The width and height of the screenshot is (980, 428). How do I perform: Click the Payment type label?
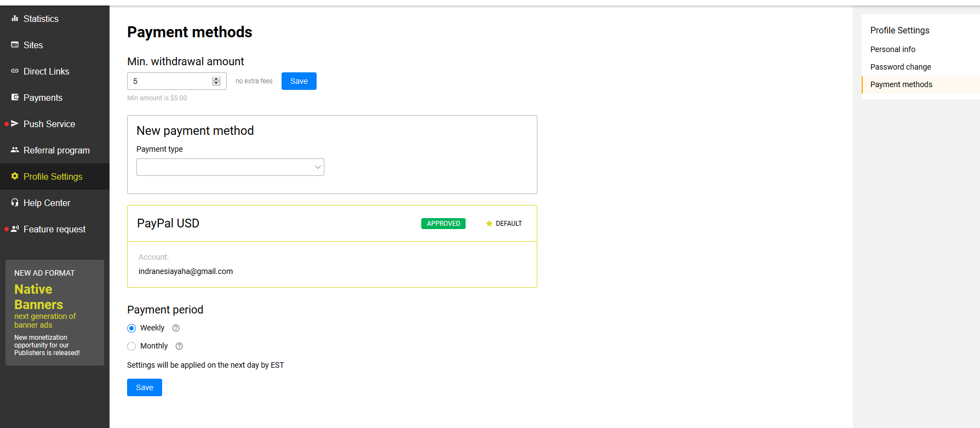(x=159, y=149)
